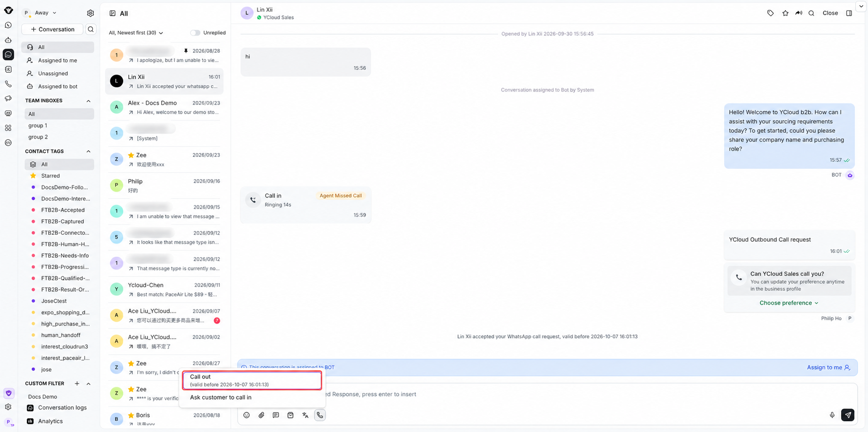Click the Assign to me link

click(x=828, y=368)
